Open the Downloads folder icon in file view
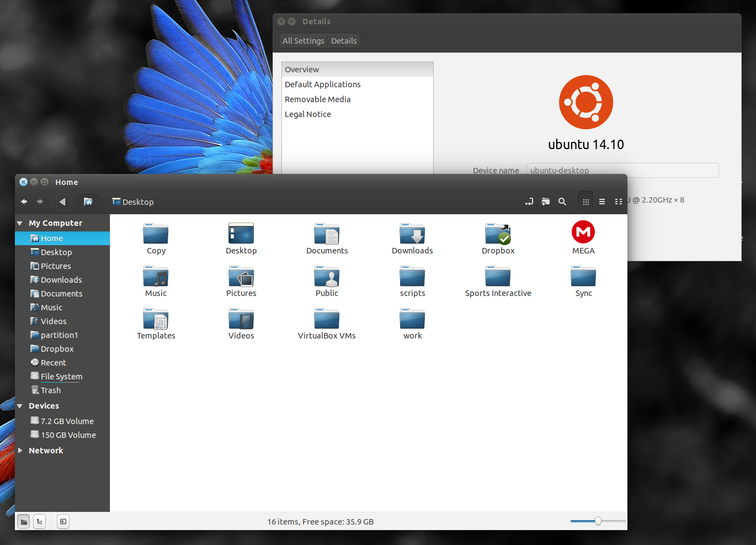The height and width of the screenshot is (545, 756). [x=412, y=234]
